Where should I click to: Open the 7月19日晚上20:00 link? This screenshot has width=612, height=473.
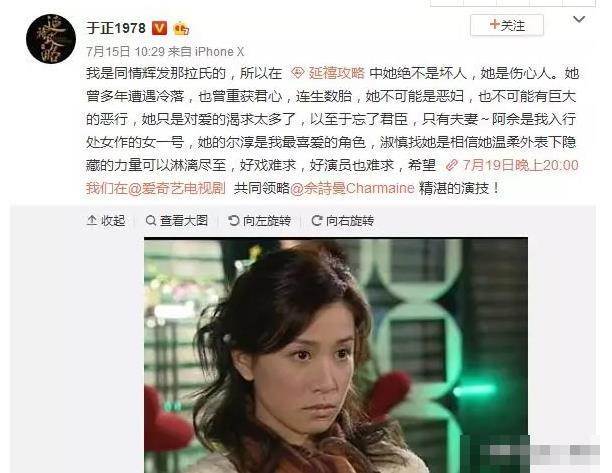520,165
